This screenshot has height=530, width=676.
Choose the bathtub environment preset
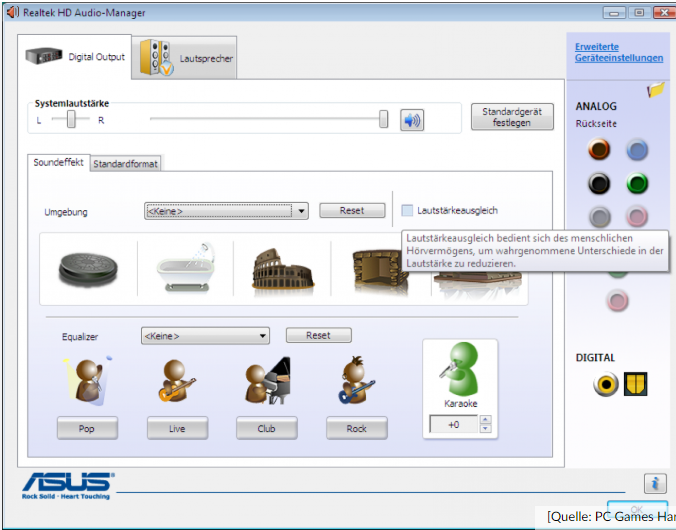(x=185, y=267)
